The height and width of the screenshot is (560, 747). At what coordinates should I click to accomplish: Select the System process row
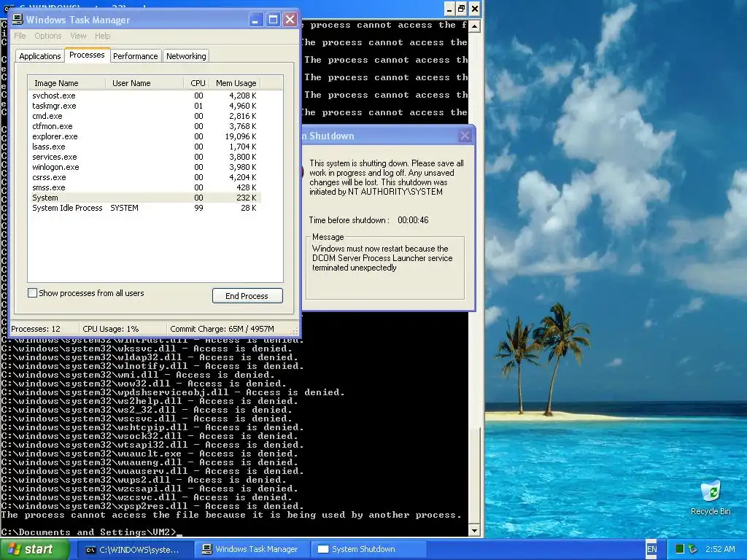click(x=144, y=198)
